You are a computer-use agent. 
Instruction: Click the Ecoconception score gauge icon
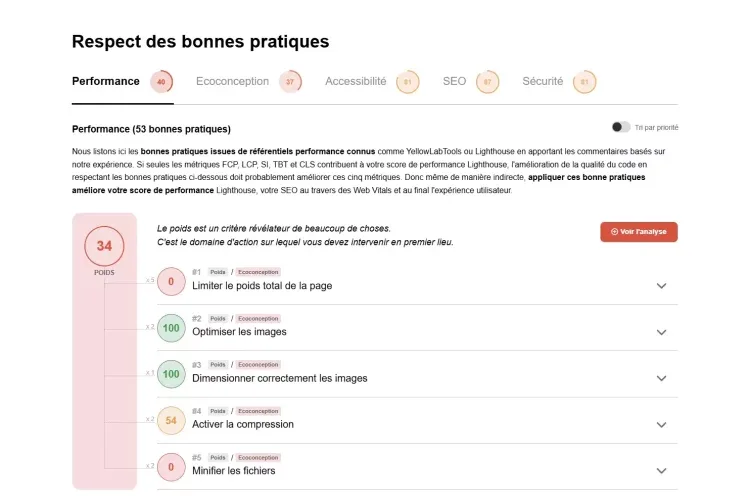pyautogui.click(x=290, y=82)
